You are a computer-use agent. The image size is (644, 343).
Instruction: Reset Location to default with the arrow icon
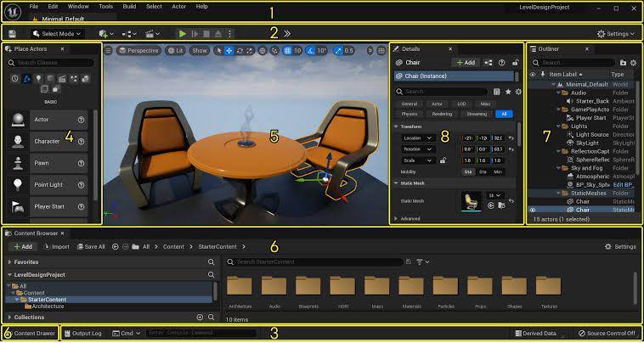click(x=511, y=138)
